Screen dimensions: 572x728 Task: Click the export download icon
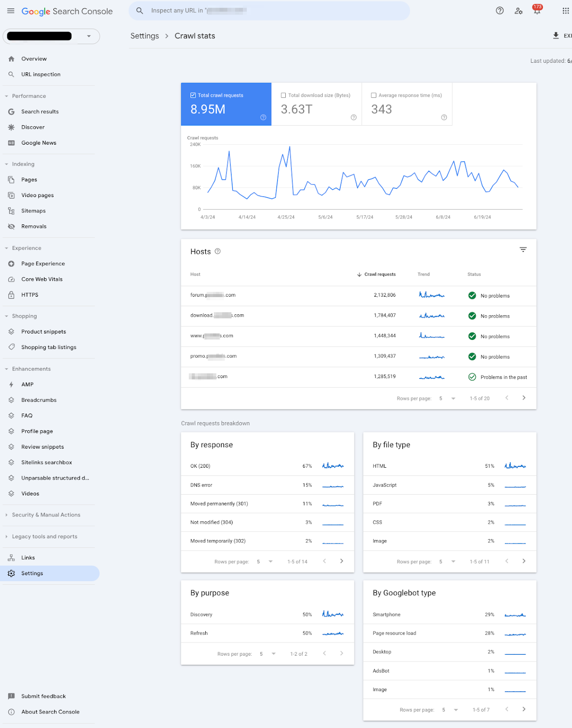556,35
